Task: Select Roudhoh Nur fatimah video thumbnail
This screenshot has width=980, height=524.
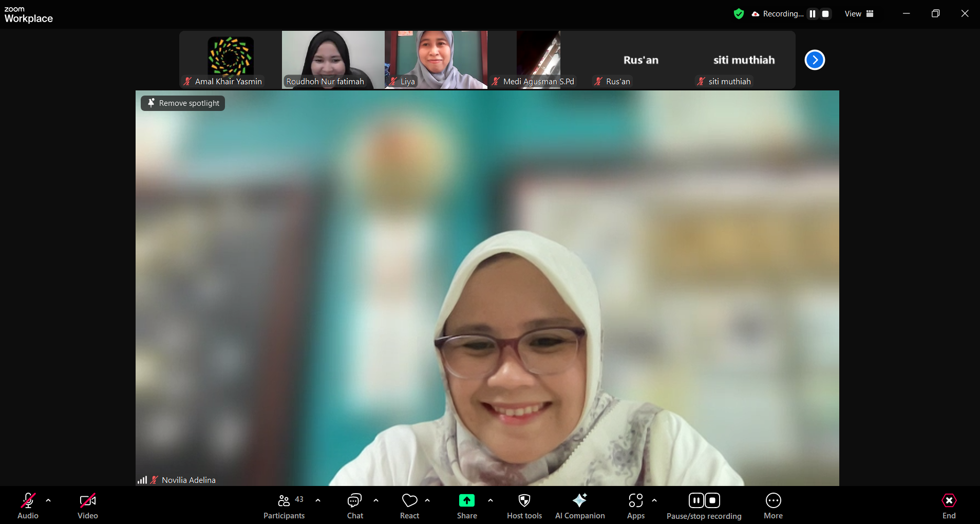Action: coord(333,60)
